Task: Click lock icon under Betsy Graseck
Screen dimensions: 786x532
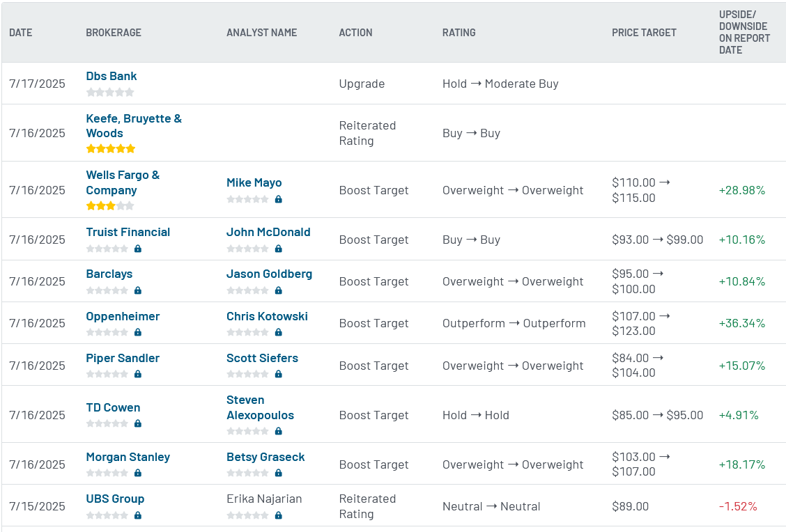Action: point(279,473)
